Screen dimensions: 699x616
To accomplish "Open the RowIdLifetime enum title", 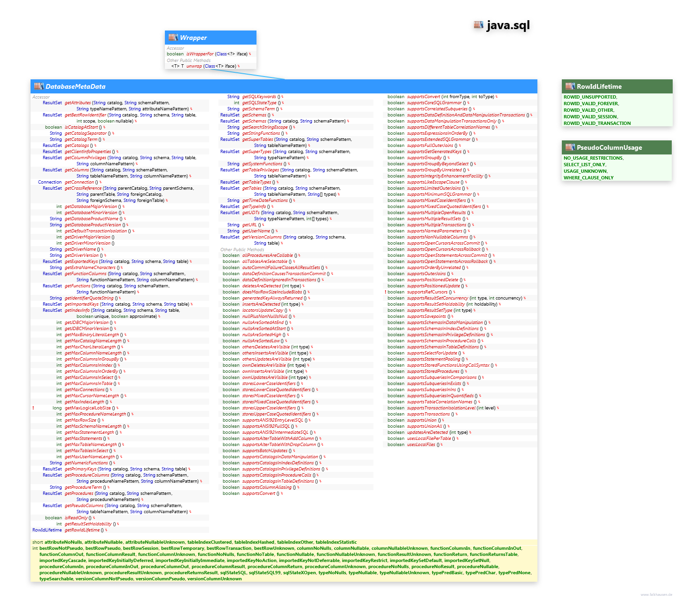I will point(599,86).
